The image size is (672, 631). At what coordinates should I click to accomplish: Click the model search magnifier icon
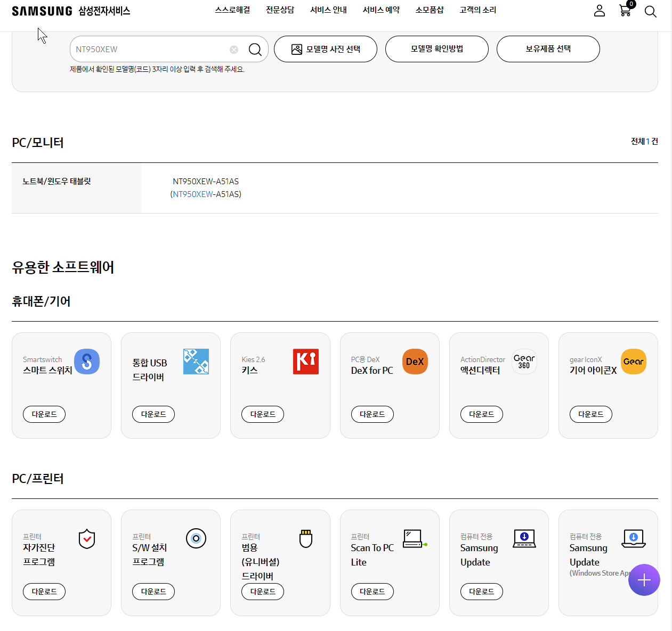point(255,50)
